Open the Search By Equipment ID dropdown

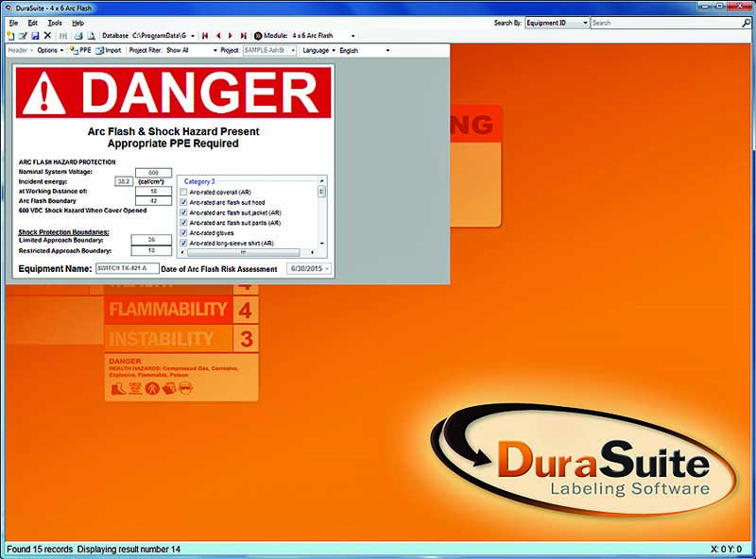[x=585, y=23]
